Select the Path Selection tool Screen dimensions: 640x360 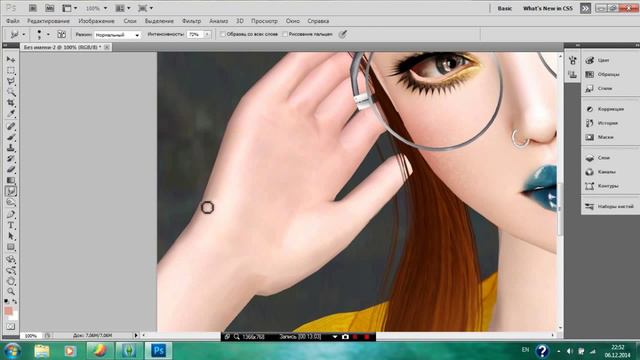point(11,236)
